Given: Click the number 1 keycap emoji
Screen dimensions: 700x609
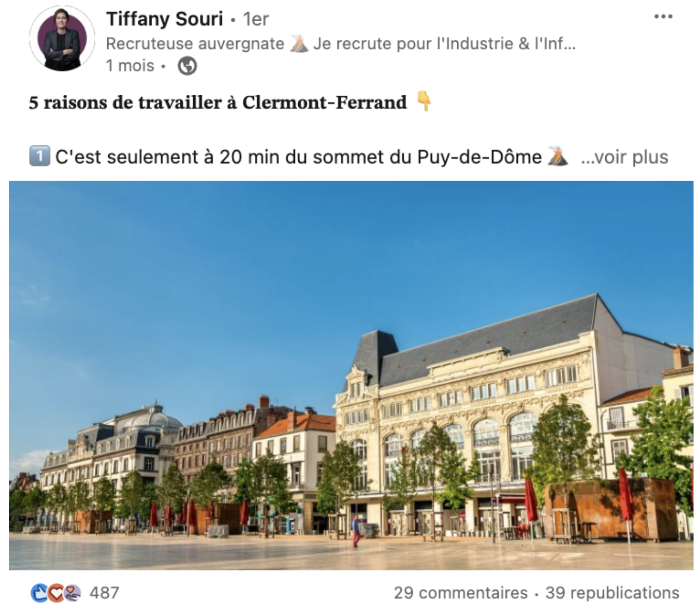Looking at the screenshot, I should click(x=39, y=156).
